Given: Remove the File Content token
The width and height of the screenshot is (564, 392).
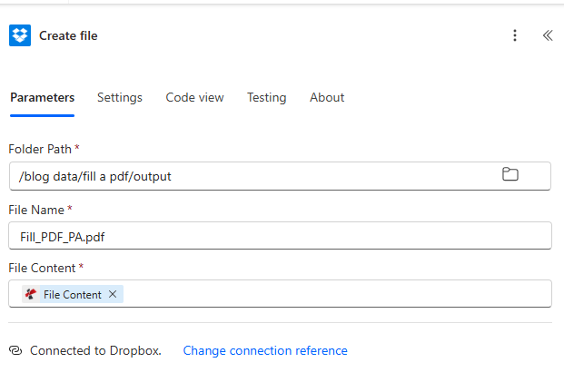Looking at the screenshot, I should pos(113,294).
